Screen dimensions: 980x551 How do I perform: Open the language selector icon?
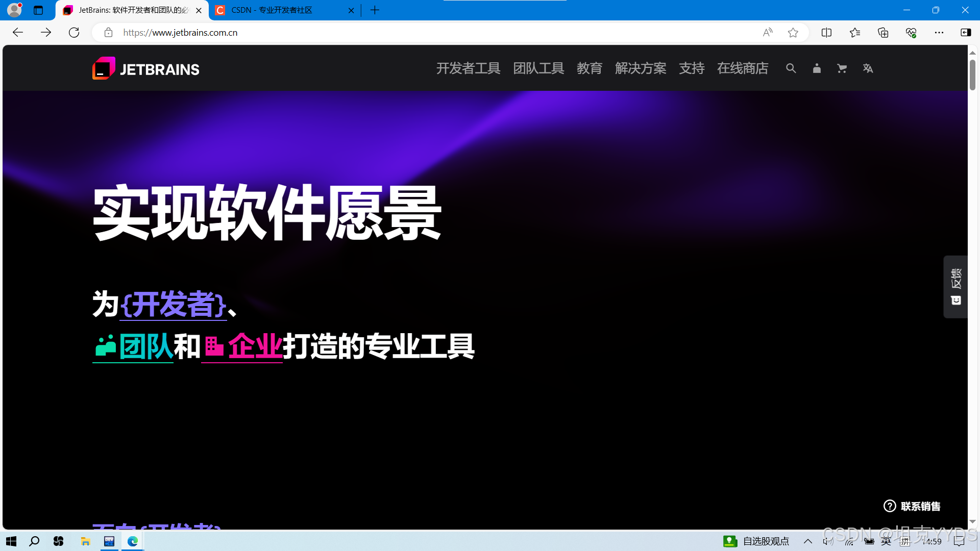point(868,68)
